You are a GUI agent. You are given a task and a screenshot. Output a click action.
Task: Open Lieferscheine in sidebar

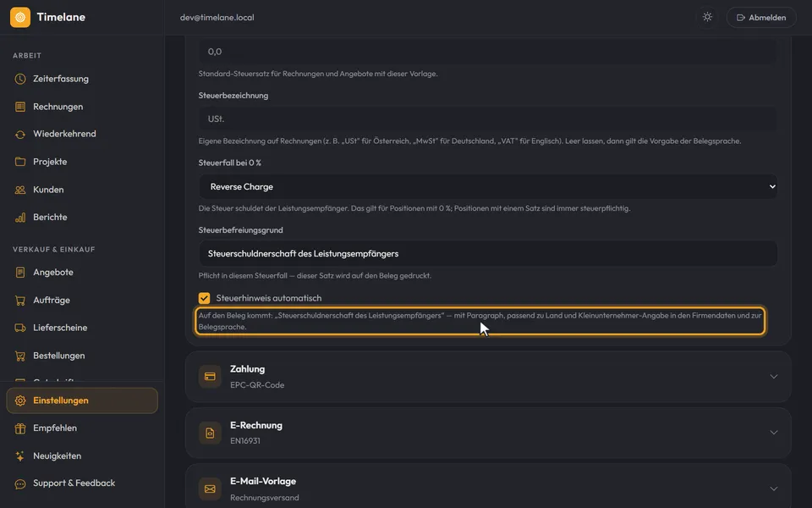pos(82,328)
